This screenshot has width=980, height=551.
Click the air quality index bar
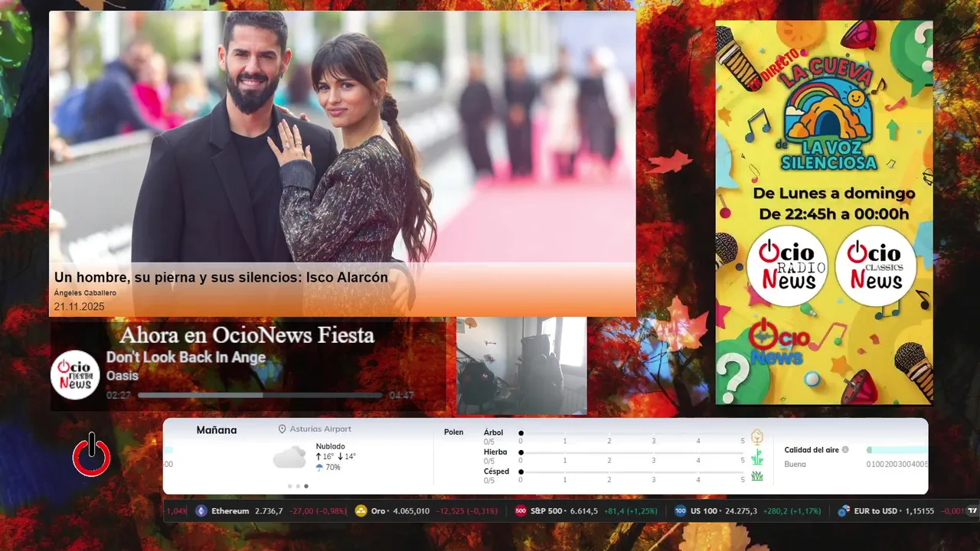pyautogui.click(x=897, y=450)
